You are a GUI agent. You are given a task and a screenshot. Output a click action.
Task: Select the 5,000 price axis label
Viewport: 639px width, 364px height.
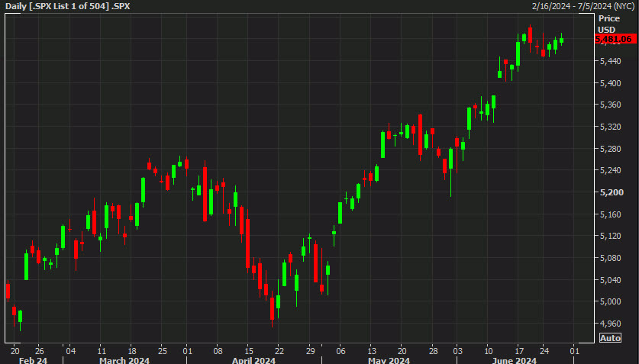tap(611, 301)
